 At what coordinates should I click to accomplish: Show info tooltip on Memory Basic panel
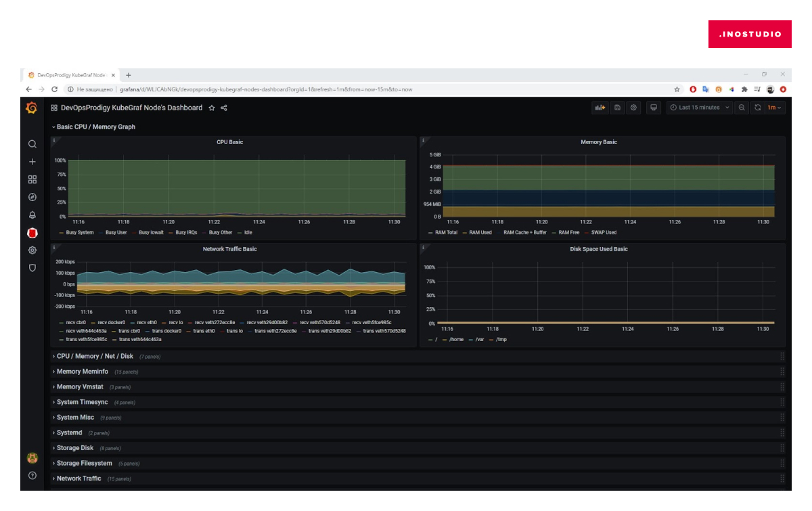click(424, 141)
